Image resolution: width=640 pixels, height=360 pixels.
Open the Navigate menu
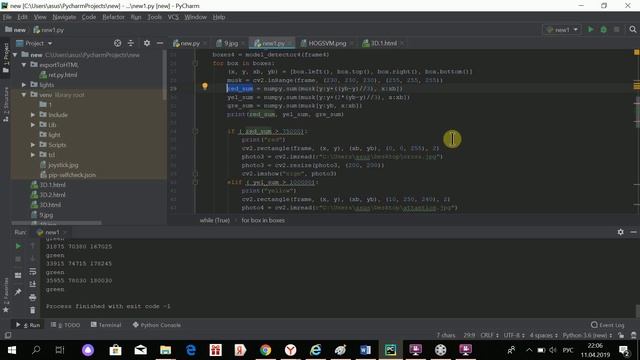pyautogui.click(x=64, y=17)
